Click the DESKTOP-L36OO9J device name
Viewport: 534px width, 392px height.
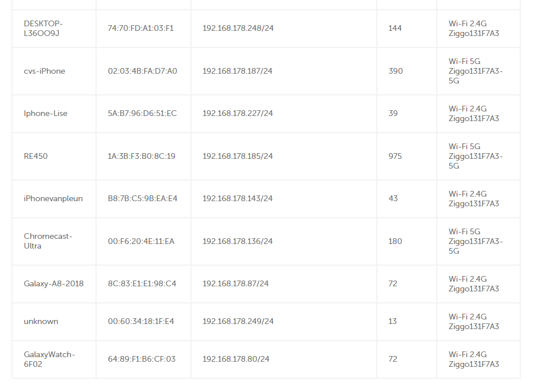click(43, 28)
